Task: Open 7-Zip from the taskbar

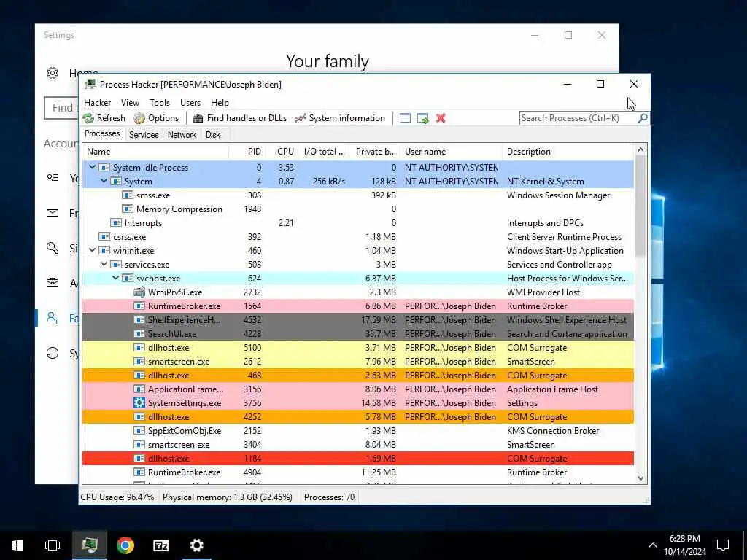Action: point(161,545)
